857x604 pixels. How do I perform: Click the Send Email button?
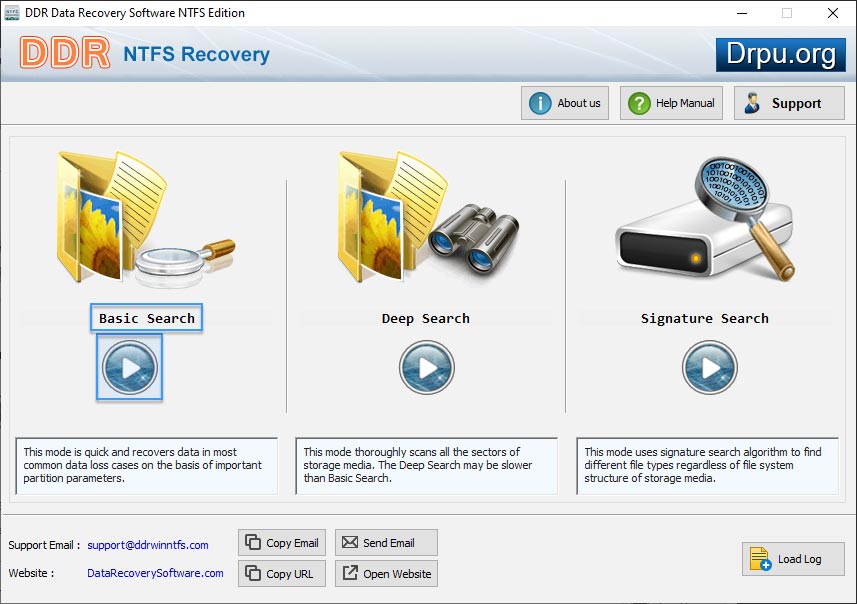[x=386, y=542]
